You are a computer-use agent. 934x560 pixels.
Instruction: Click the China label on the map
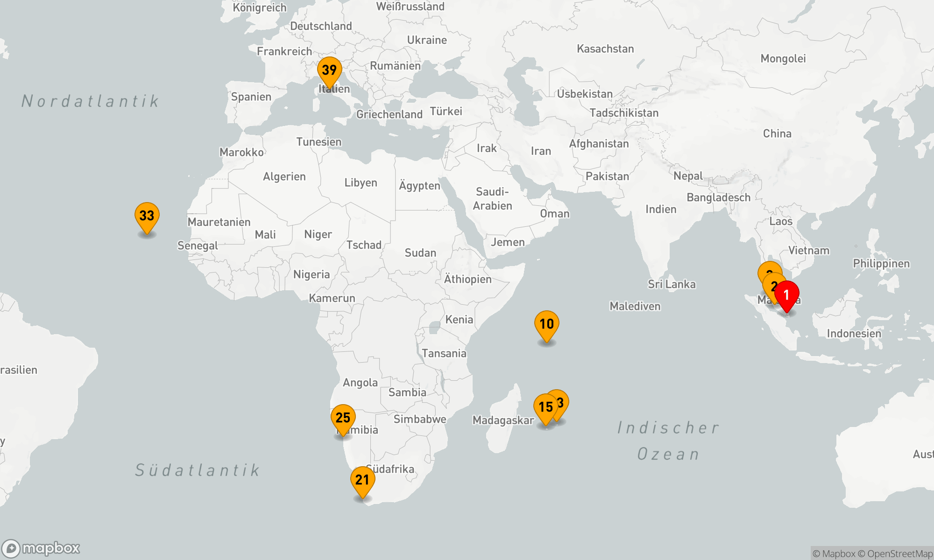(777, 134)
